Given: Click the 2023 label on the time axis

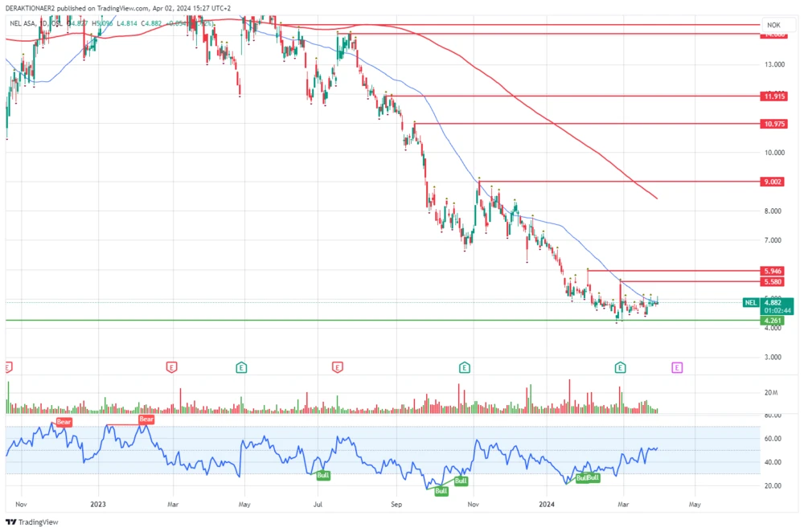Looking at the screenshot, I should click(99, 505).
